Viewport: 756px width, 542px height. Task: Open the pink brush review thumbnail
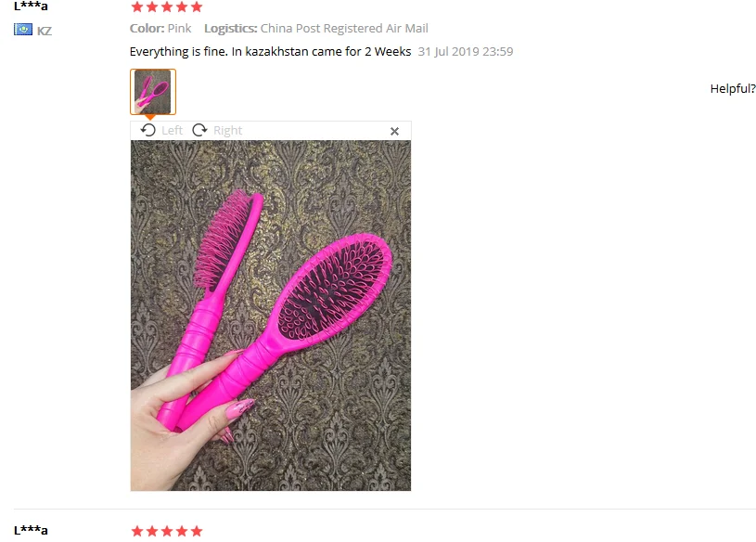[153, 92]
